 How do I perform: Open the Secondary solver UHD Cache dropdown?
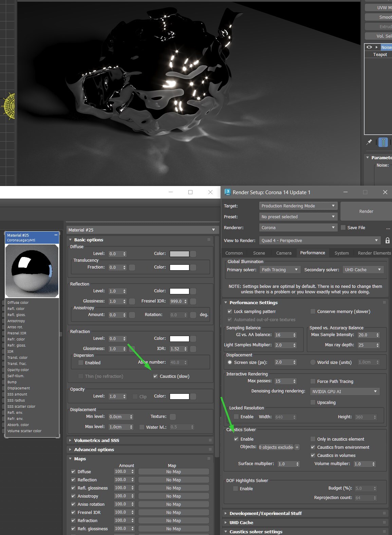363,270
